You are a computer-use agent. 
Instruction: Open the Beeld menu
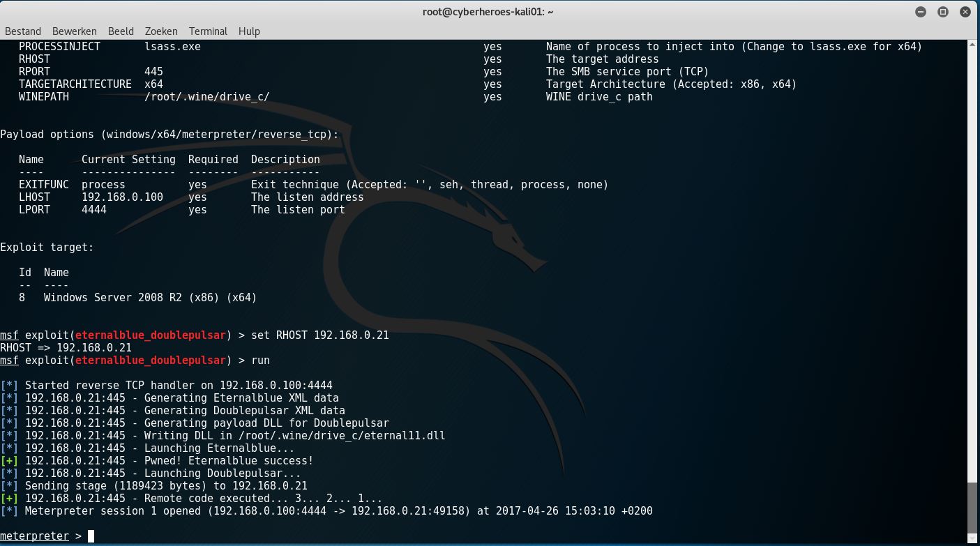click(121, 31)
